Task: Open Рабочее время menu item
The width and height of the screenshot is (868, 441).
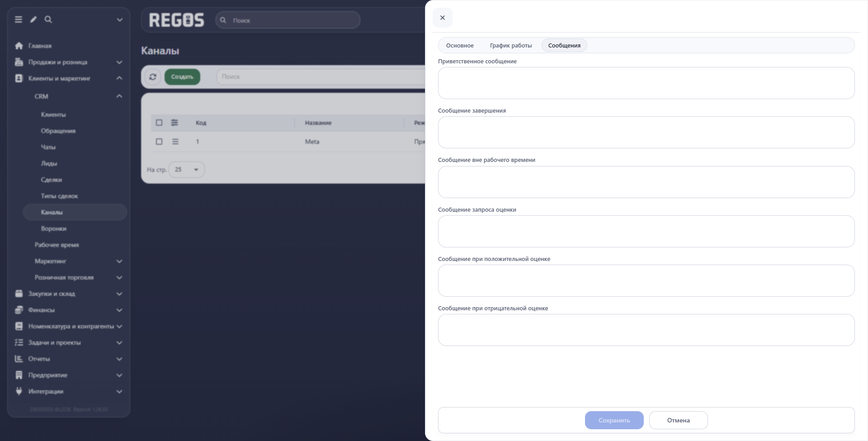Action: [x=57, y=245]
